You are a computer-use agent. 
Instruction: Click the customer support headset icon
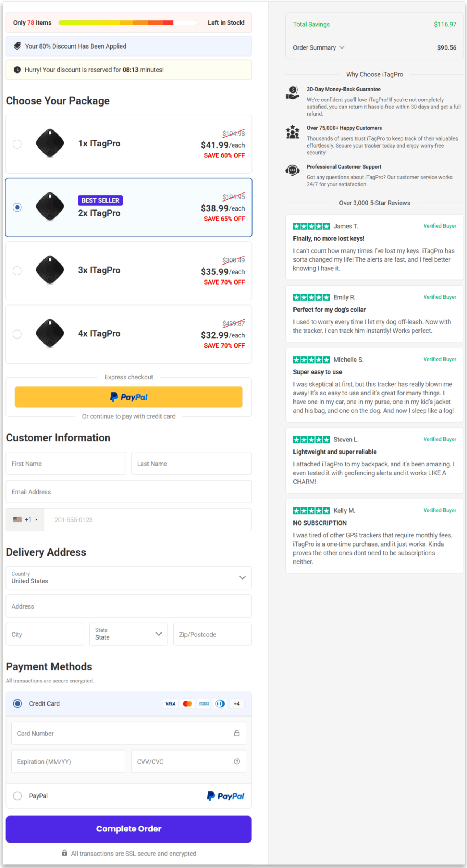292,170
